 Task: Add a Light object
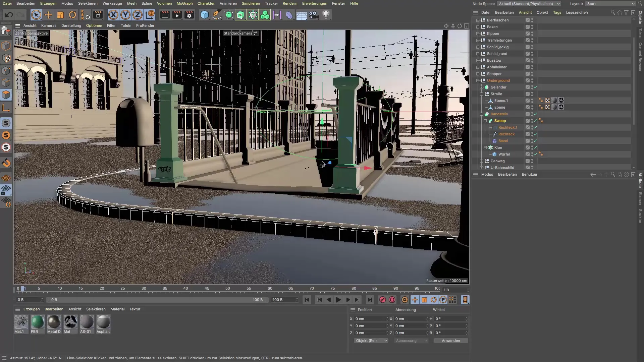[326, 15]
